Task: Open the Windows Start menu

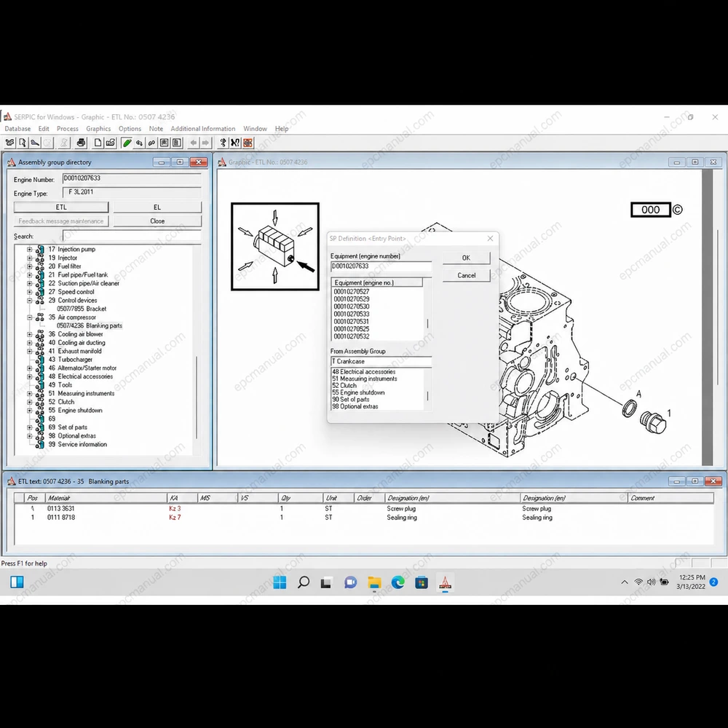Action: (x=280, y=582)
